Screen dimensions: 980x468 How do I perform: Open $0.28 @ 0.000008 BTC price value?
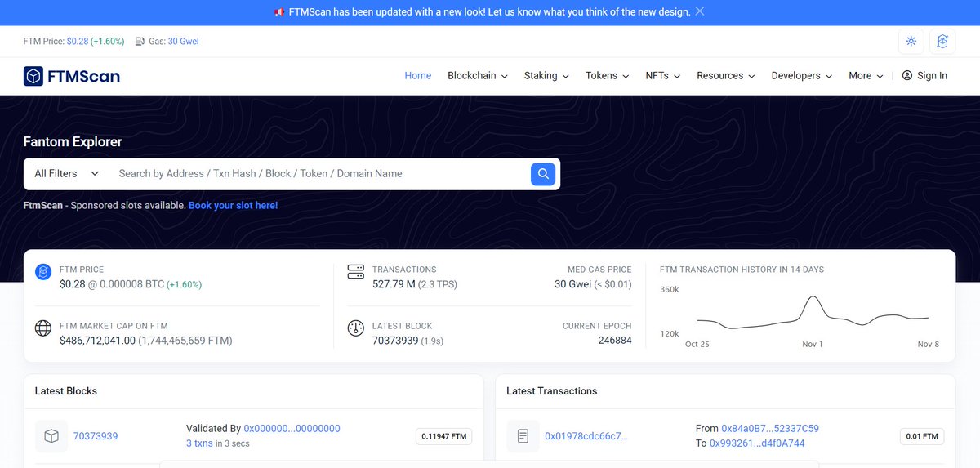(112, 284)
